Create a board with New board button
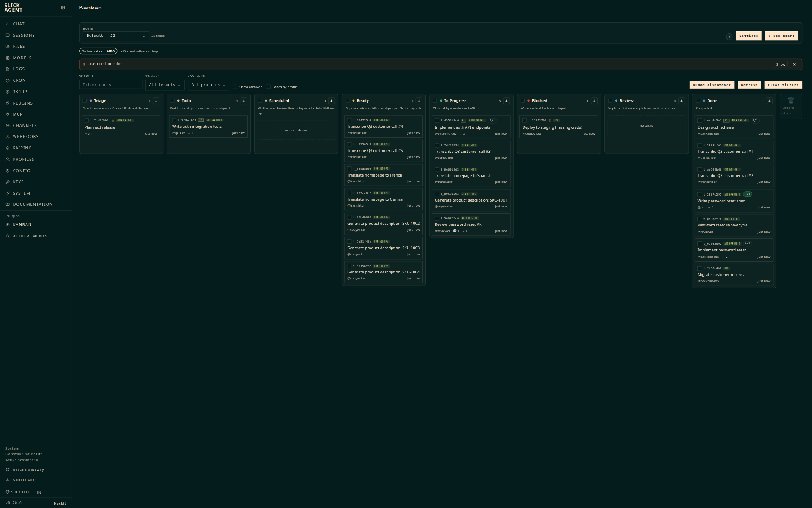Screen dimensions: 812x508 [782, 36]
